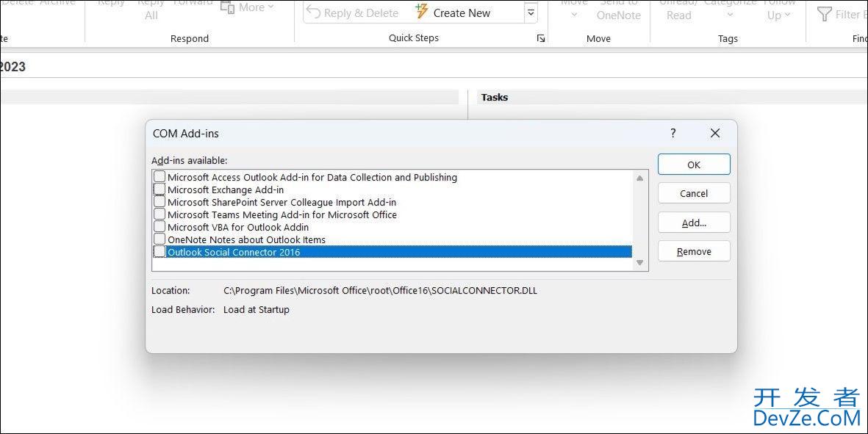Click the add-ins list up scroll arrow
The width and height of the screenshot is (868, 434).
(x=639, y=178)
